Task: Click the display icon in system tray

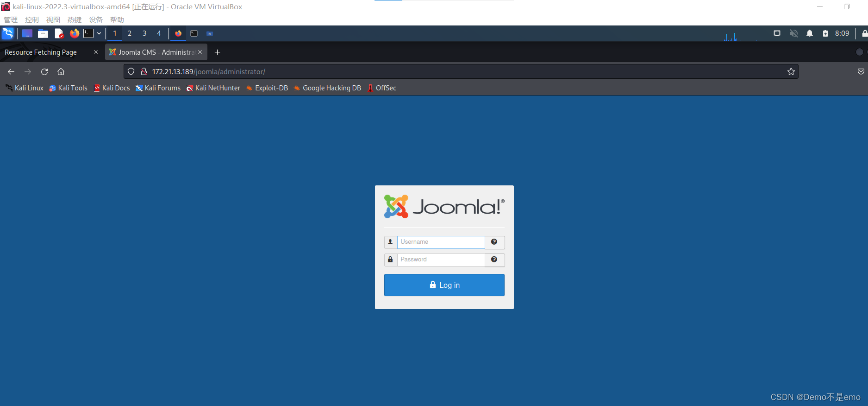Action: coord(777,33)
